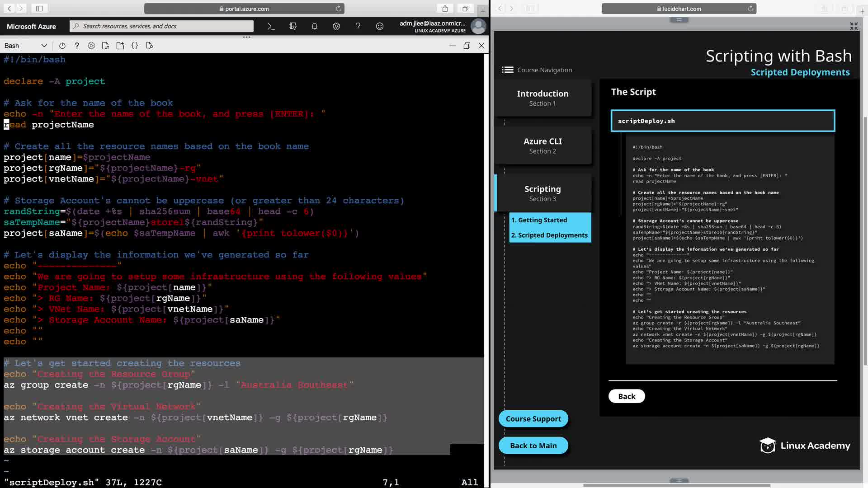Select the Azure CLI Section 2 item
The width and height of the screenshot is (868, 488).
coord(542,145)
